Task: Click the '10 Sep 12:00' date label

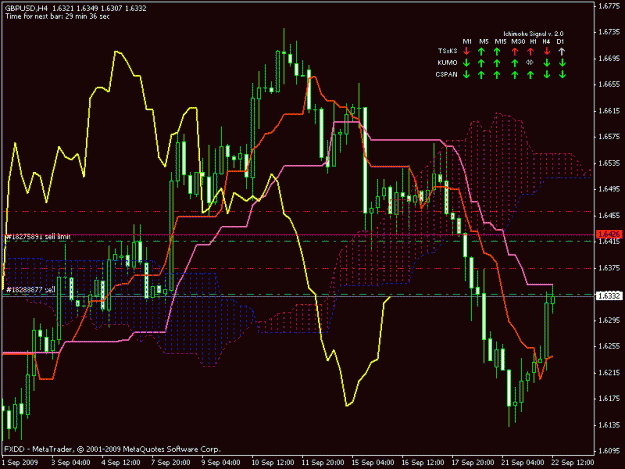Action: pos(273,463)
